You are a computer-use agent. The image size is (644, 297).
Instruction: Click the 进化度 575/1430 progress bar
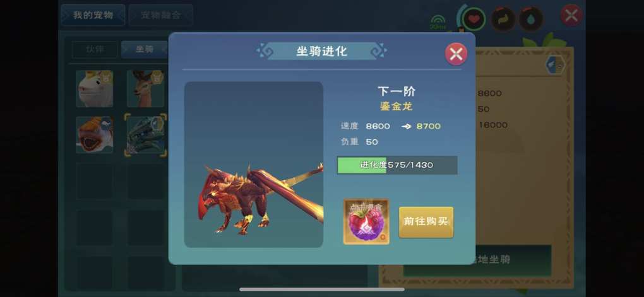click(x=397, y=165)
